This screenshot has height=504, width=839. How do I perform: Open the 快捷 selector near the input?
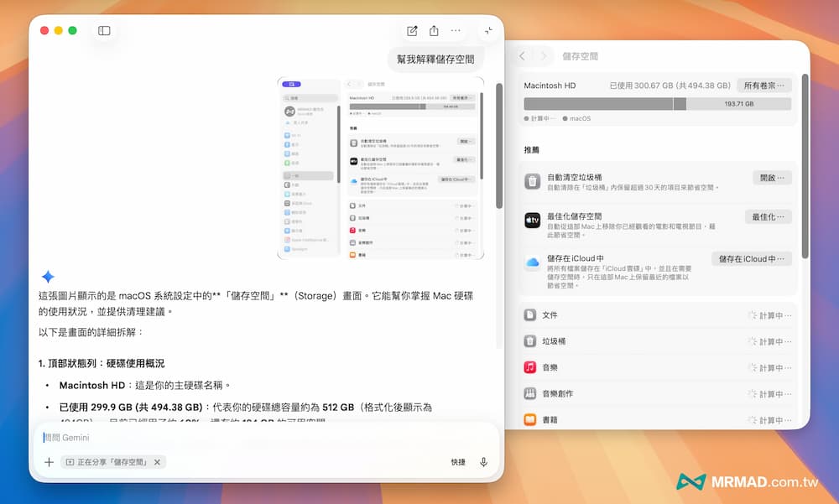(x=457, y=462)
